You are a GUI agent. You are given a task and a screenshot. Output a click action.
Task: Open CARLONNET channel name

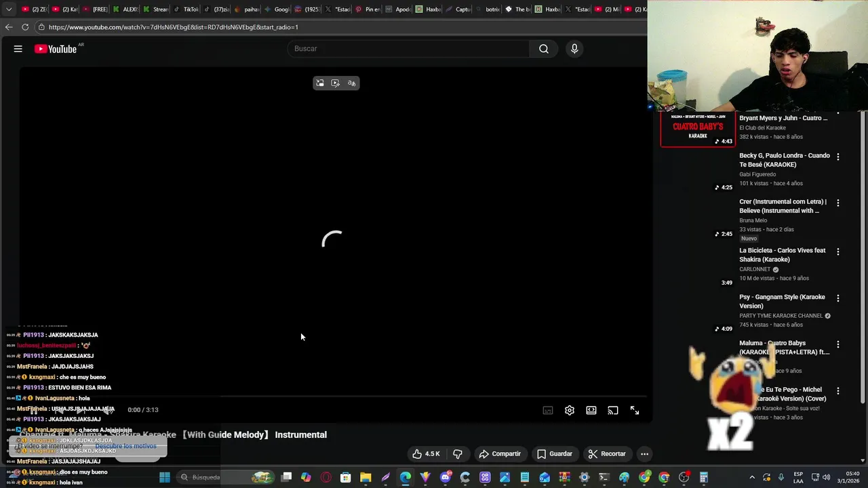point(756,269)
